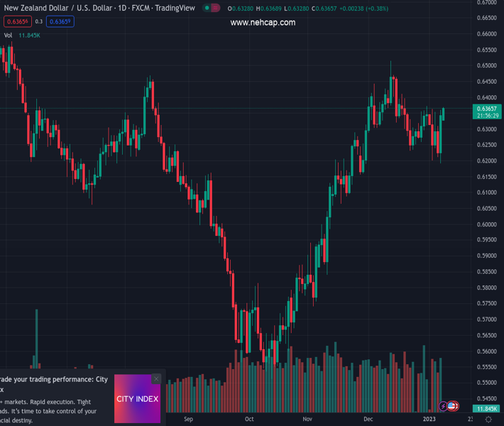This screenshot has width=504, height=426.
Task: Click the Oct label on time axis
Action: [249, 420]
